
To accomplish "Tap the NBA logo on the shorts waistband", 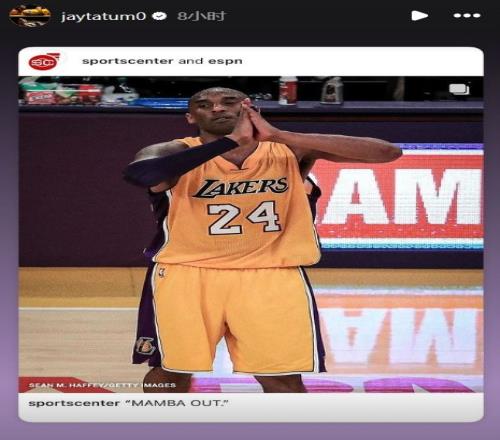I will [162, 271].
